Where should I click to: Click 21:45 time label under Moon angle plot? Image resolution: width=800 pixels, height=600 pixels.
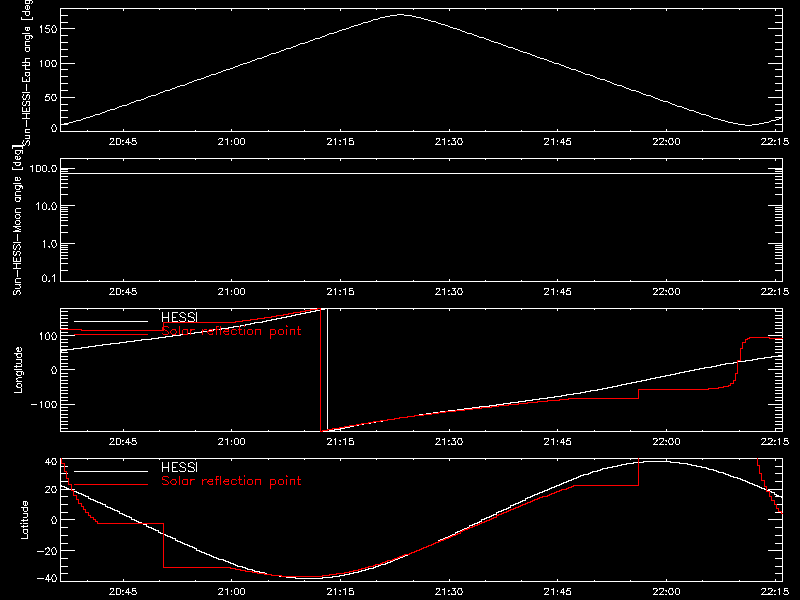pyautogui.click(x=558, y=292)
